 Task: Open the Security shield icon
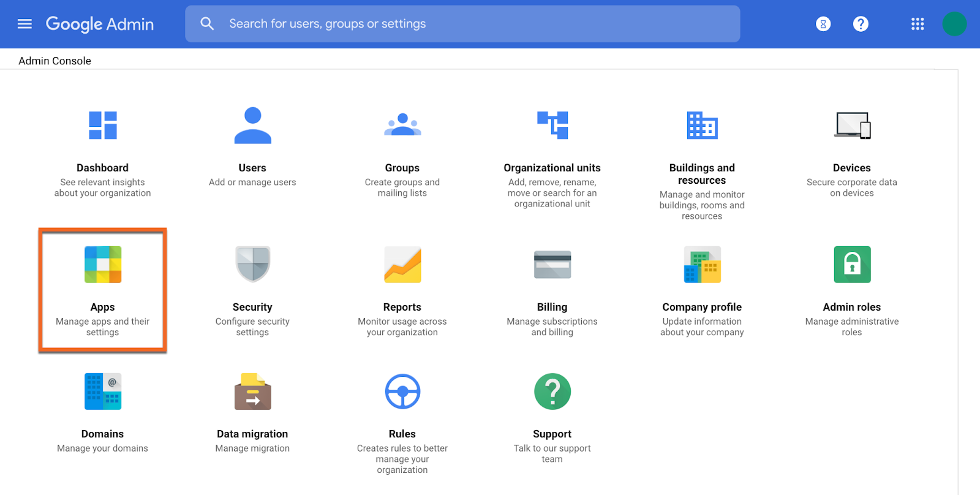(x=252, y=265)
